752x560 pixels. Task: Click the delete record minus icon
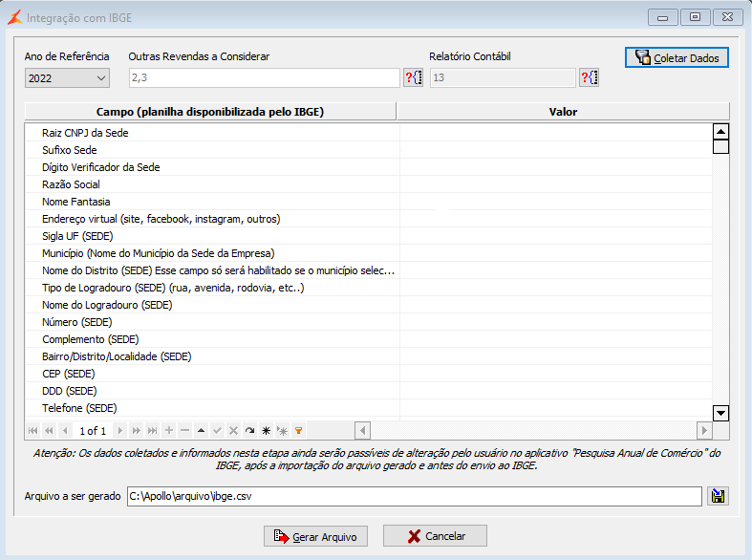click(x=184, y=431)
